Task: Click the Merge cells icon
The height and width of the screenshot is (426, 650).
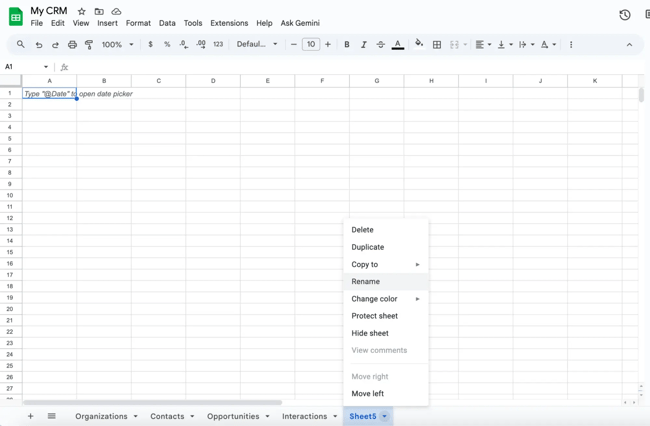Action: coord(454,44)
